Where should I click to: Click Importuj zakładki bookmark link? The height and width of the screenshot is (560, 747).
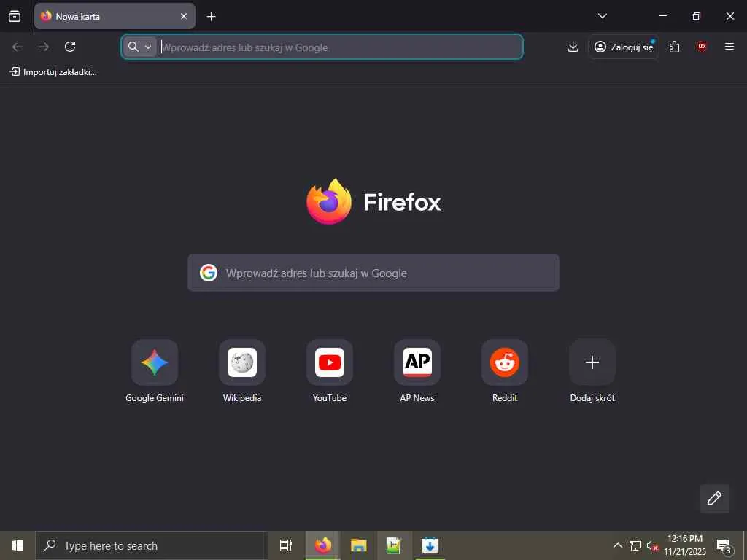(53, 72)
